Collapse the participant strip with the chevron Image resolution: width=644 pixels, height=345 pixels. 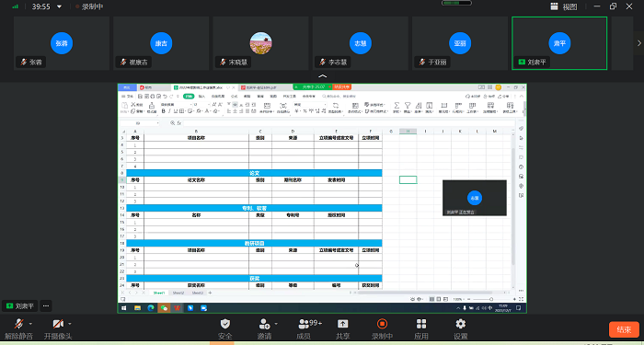[x=322, y=76]
